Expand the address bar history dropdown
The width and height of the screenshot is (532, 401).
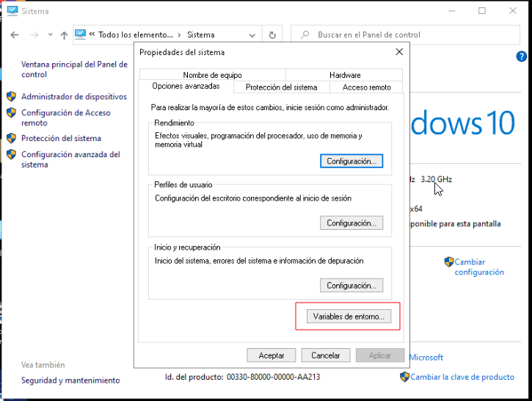coord(252,35)
